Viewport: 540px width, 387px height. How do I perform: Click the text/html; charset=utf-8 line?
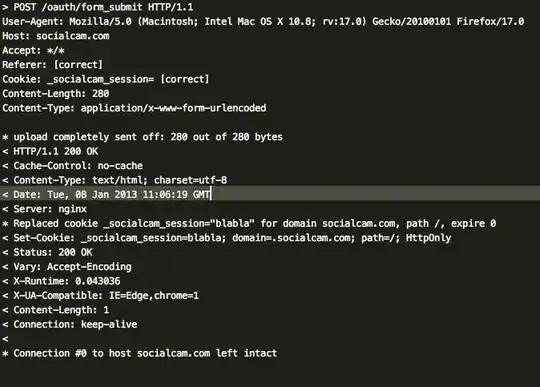(x=115, y=180)
